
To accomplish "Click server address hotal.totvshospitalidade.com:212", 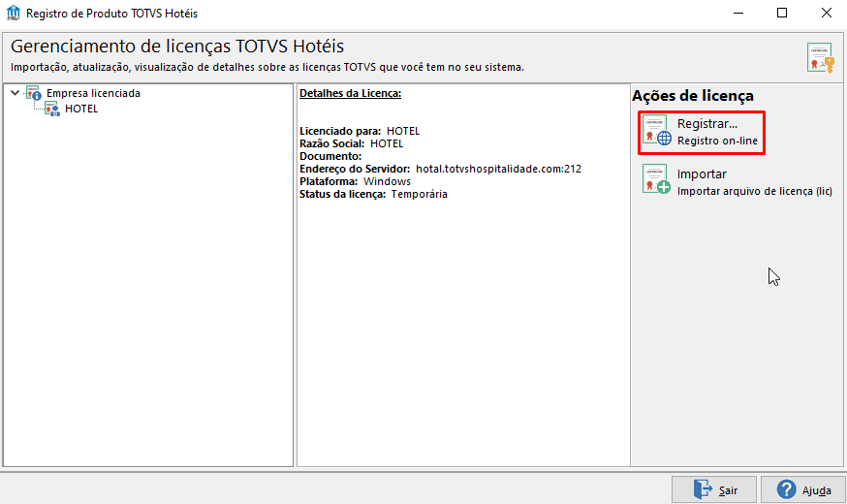I will 498,169.
